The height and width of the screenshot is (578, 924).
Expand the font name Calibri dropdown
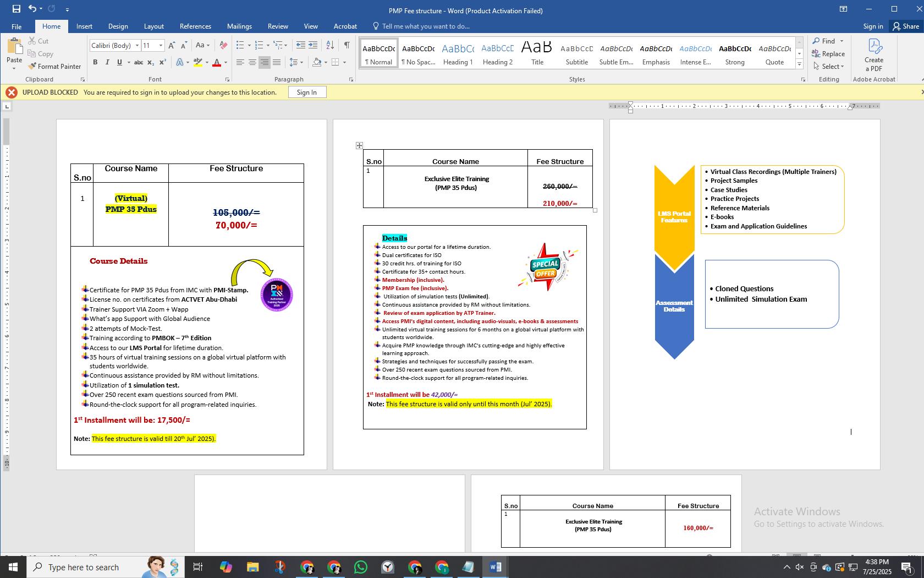point(137,46)
